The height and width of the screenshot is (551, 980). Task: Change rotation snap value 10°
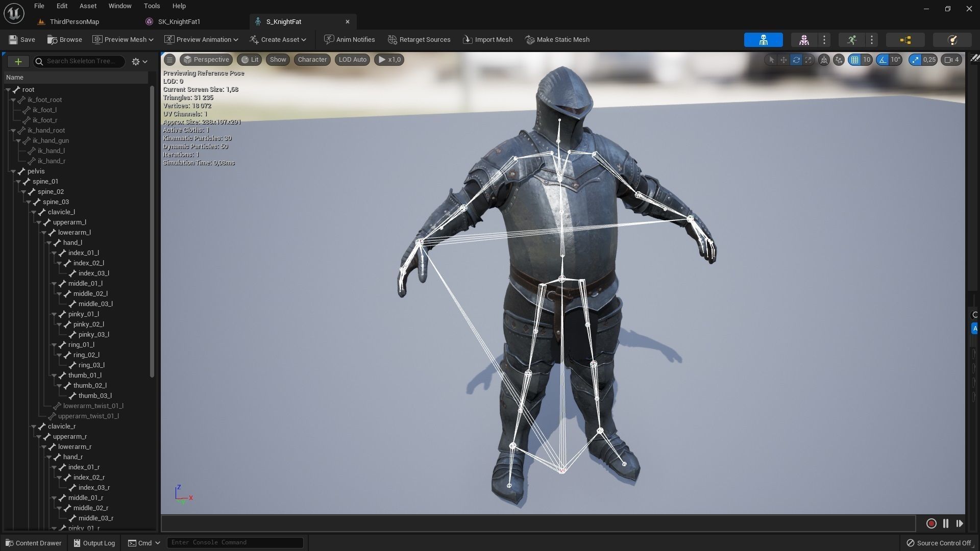click(x=896, y=60)
